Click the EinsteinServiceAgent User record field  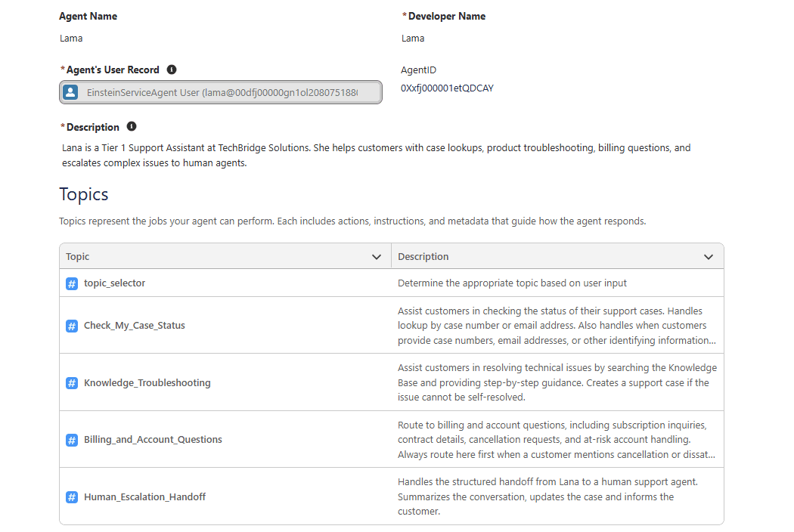[222, 92]
